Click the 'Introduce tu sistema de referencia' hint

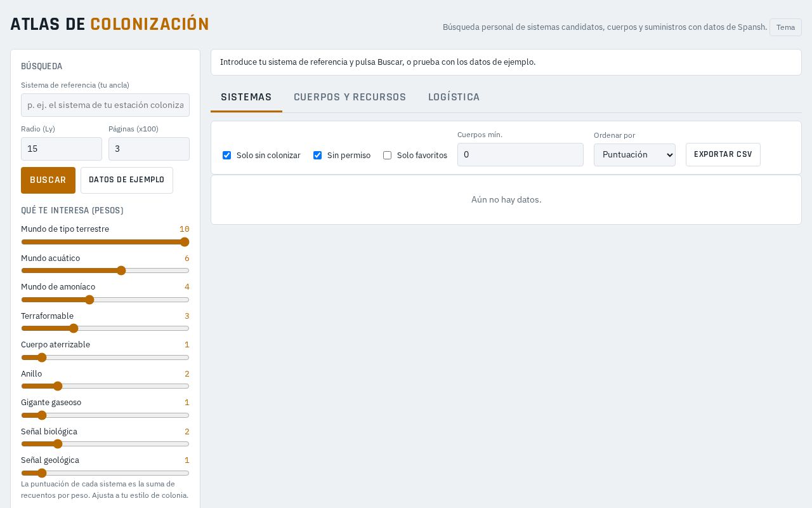377,62
